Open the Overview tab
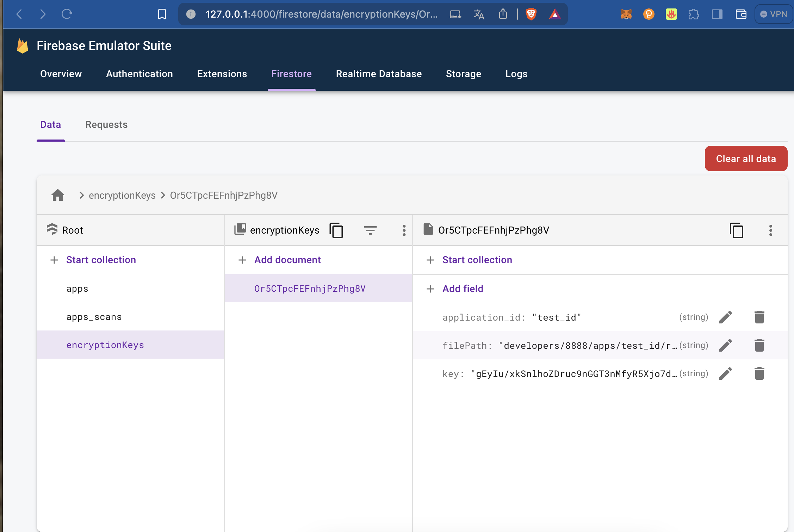Image resolution: width=794 pixels, height=532 pixels. click(x=61, y=74)
